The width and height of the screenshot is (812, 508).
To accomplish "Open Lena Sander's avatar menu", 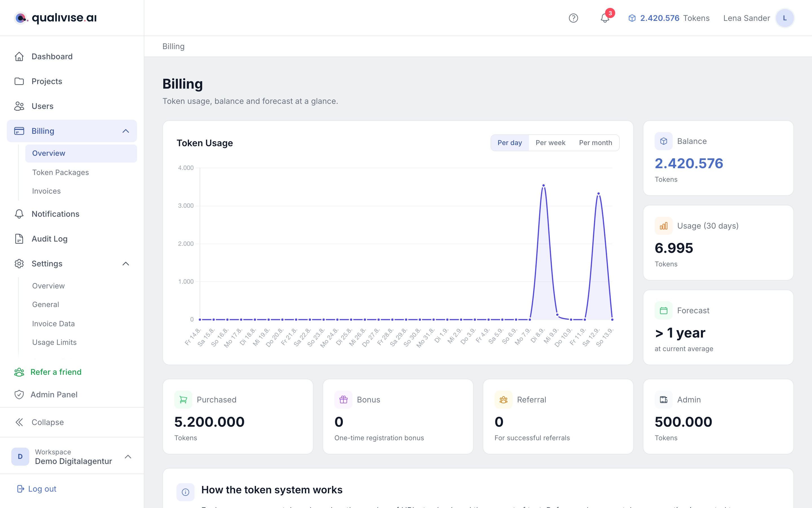I will (784, 18).
